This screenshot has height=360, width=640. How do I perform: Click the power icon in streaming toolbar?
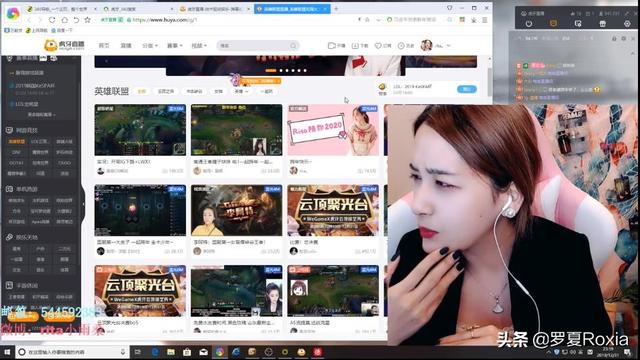[x=529, y=24]
